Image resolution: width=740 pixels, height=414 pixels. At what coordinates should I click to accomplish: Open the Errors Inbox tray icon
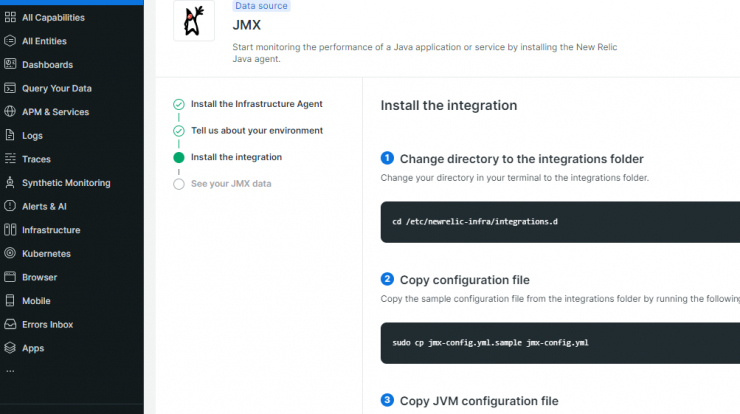pyautogui.click(x=10, y=324)
